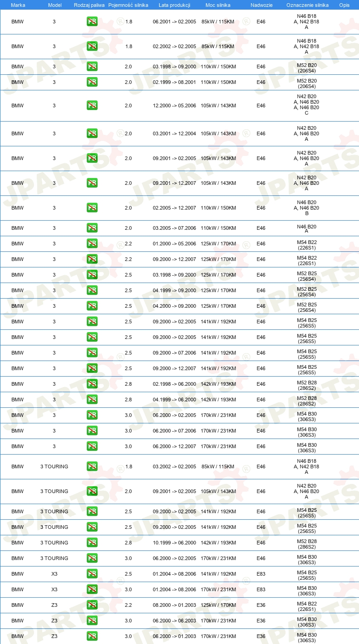
Task: Click petrol icon in 02.2005 -> 12.2007 row
Action: 92,208
